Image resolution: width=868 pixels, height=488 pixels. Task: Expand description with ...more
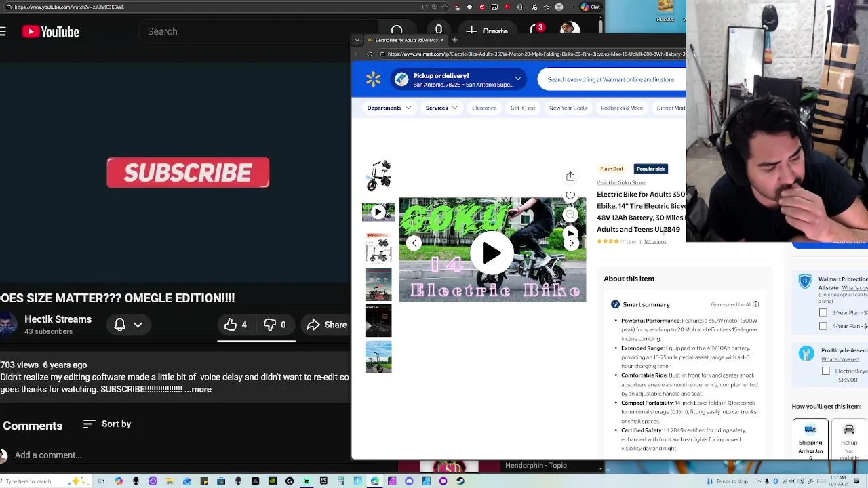[199, 390]
